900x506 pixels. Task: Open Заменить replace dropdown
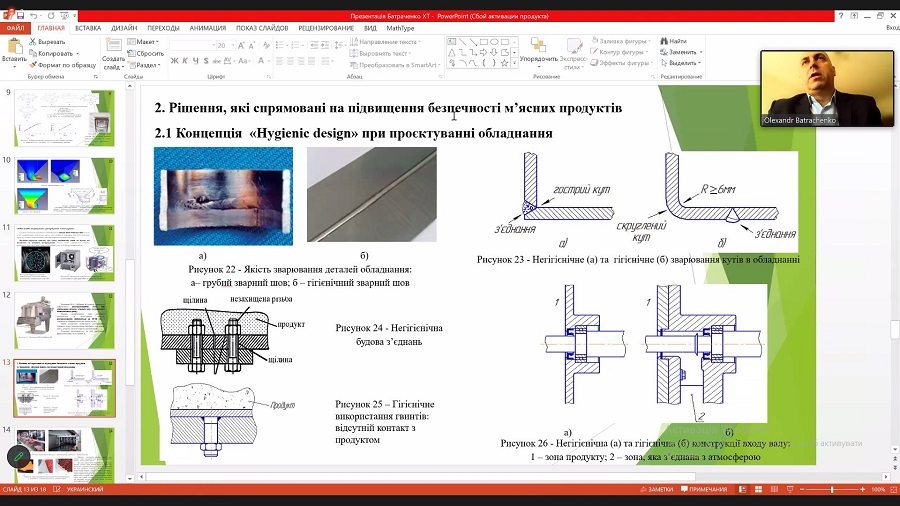[681, 52]
